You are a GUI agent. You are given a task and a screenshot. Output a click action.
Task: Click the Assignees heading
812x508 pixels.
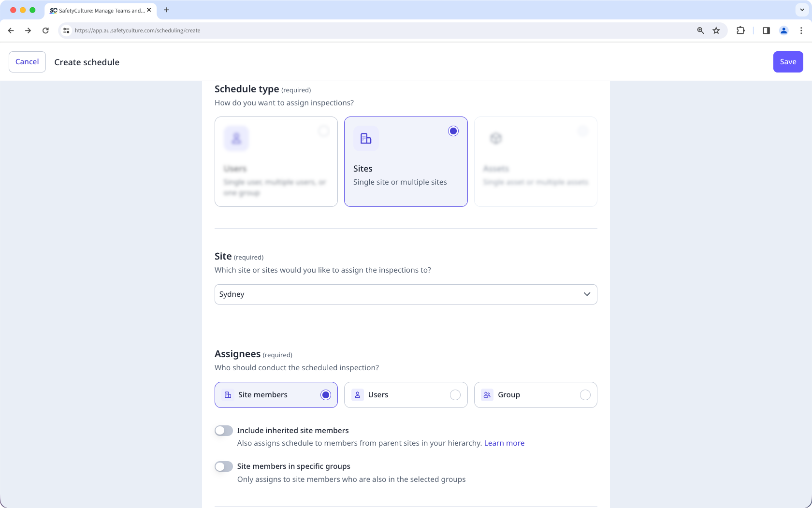point(237,354)
